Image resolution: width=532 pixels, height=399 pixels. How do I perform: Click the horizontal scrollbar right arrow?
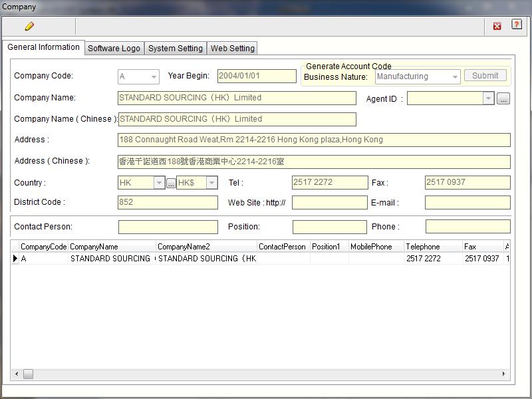[503, 374]
